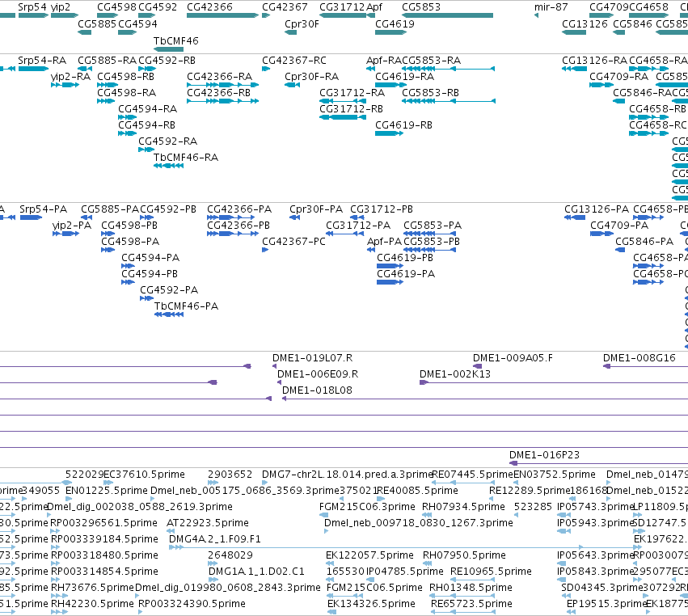Click the Srp54 gene label
Viewport: 688px width, 616px height.
(32, 7)
